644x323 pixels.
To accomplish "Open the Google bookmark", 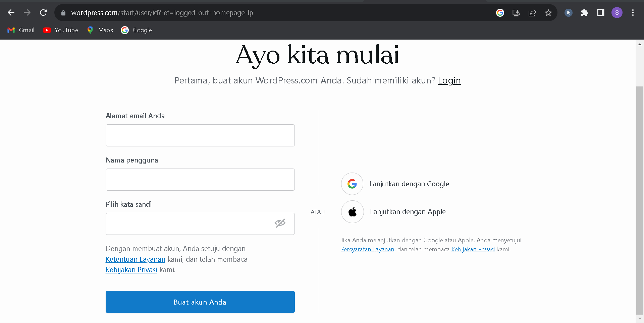I will click(137, 30).
